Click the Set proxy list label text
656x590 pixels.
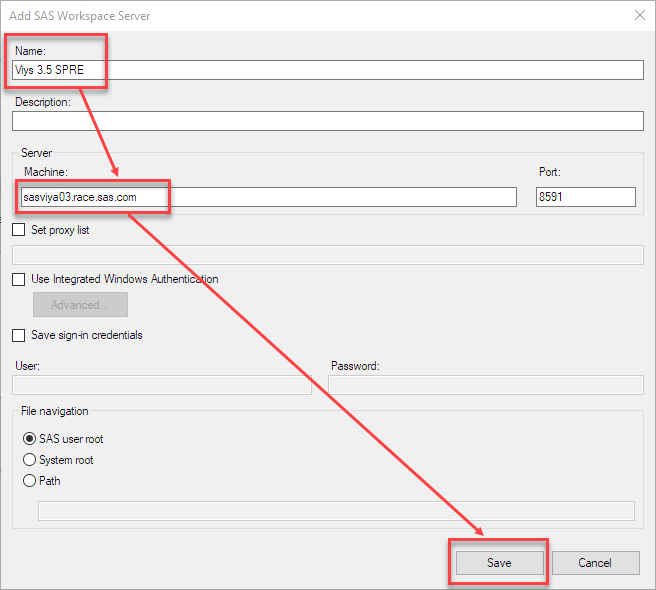[60, 230]
